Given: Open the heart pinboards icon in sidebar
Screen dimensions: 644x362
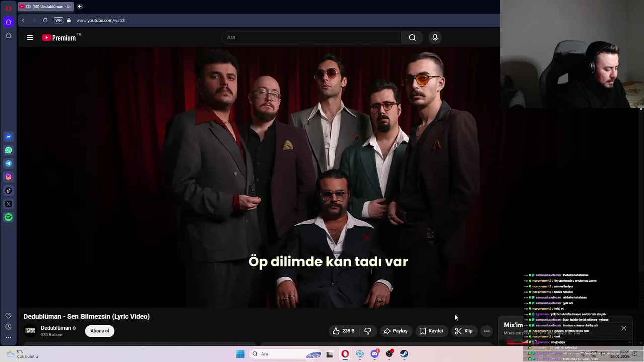Looking at the screenshot, I should pyautogui.click(x=9, y=316).
